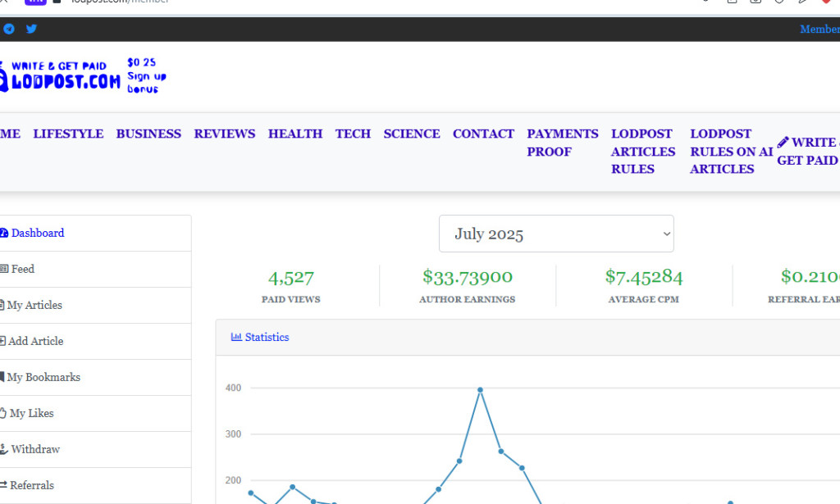Select the SCIENCE menu item

(x=412, y=134)
